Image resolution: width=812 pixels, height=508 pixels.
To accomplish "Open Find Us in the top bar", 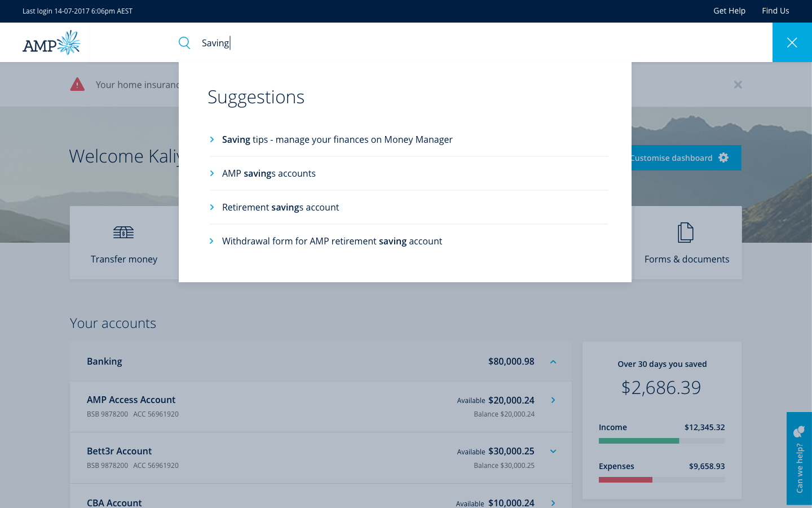I will pyautogui.click(x=775, y=11).
